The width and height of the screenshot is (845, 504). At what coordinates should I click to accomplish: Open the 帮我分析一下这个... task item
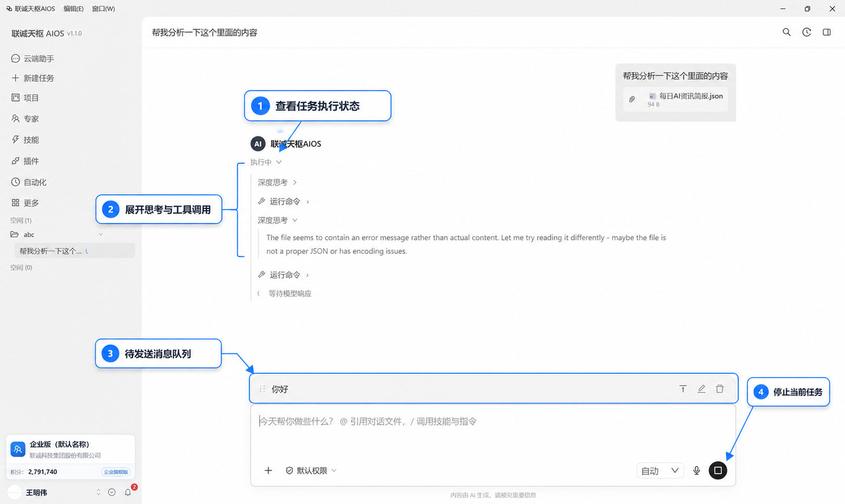point(75,251)
